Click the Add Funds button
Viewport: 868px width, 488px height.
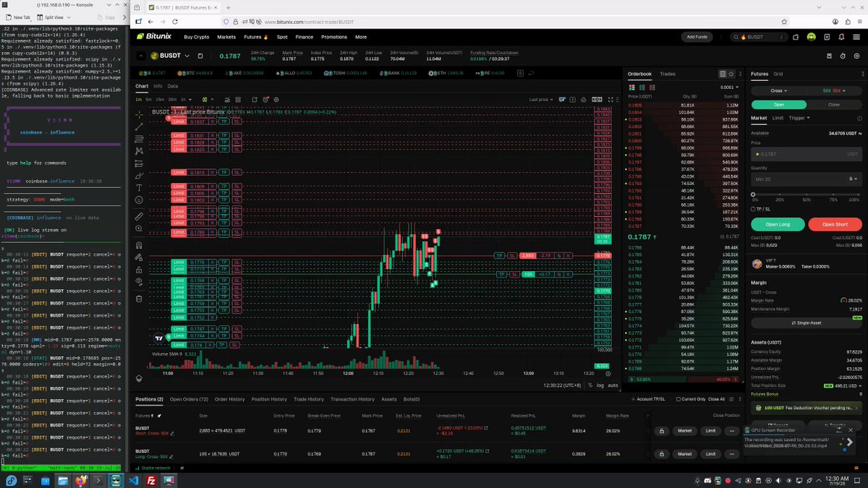pos(697,37)
